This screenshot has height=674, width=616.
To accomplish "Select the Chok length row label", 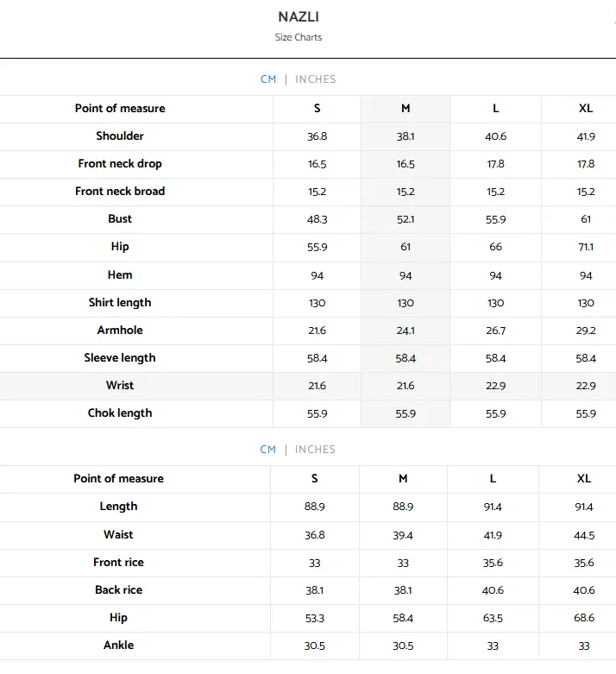I will click(120, 413).
